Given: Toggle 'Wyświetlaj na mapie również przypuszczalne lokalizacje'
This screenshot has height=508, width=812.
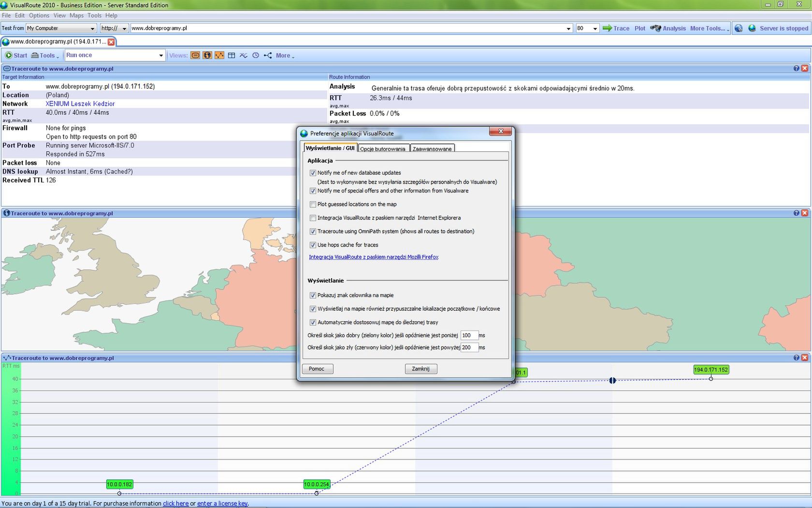Looking at the screenshot, I should pyautogui.click(x=313, y=309).
